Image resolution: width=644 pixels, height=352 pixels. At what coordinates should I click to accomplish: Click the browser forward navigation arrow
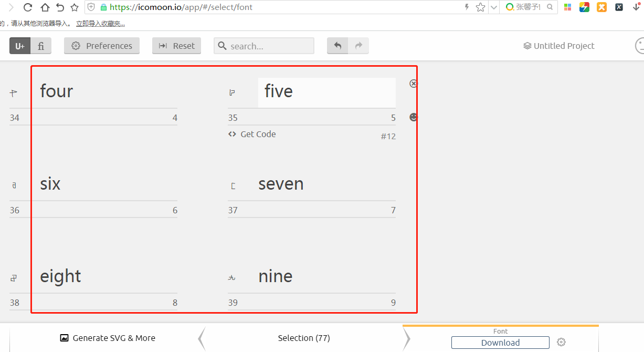[x=11, y=7]
